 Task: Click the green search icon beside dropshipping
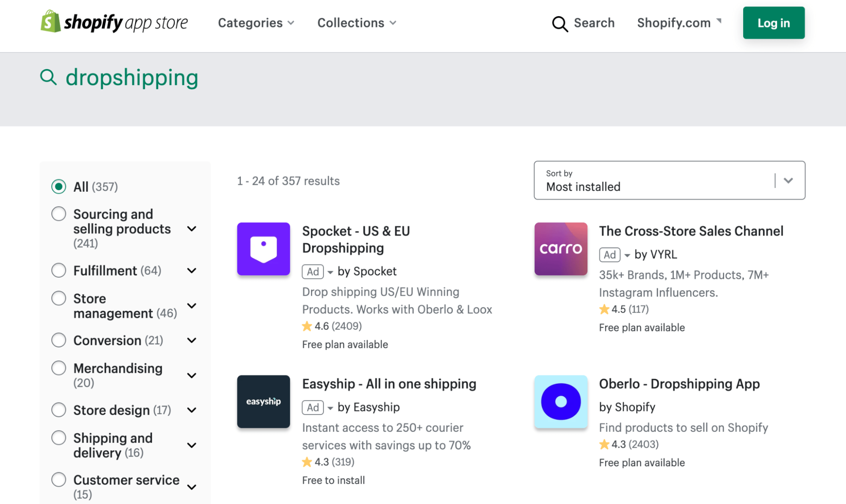[48, 77]
